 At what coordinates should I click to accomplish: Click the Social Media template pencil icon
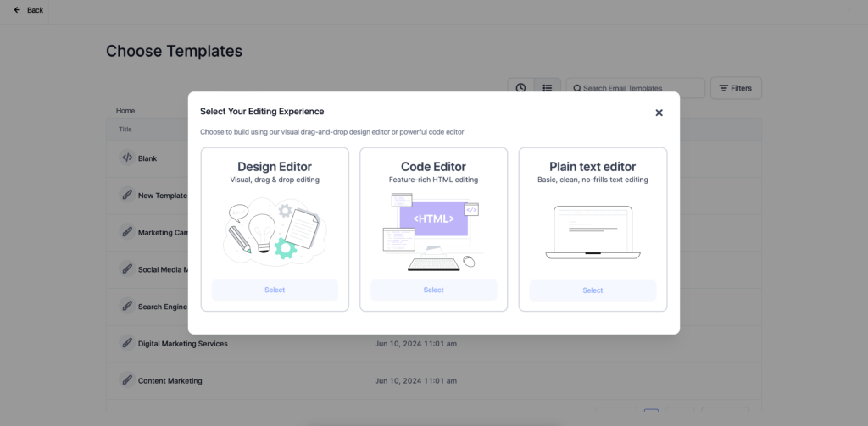(127, 269)
